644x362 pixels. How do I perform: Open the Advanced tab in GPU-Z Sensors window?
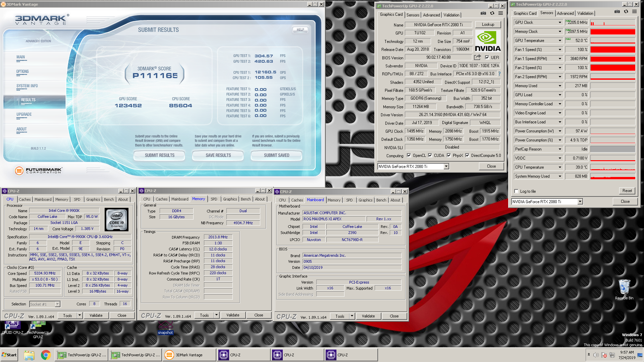tap(565, 13)
